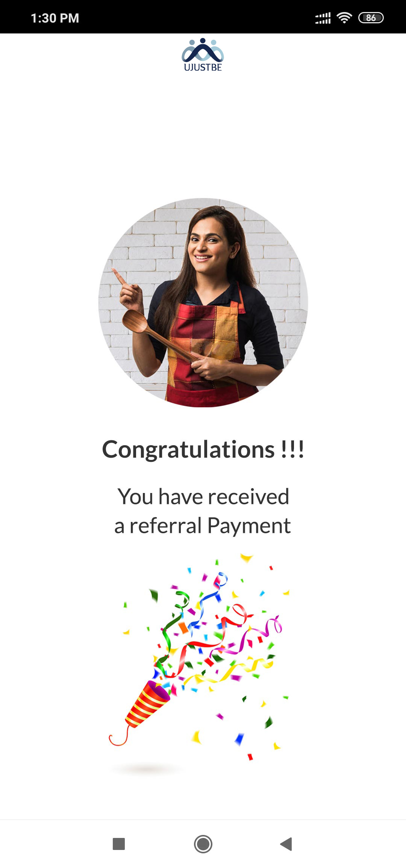Tap the red curled string on popper
The width and height of the screenshot is (406, 868).
pos(120,737)
